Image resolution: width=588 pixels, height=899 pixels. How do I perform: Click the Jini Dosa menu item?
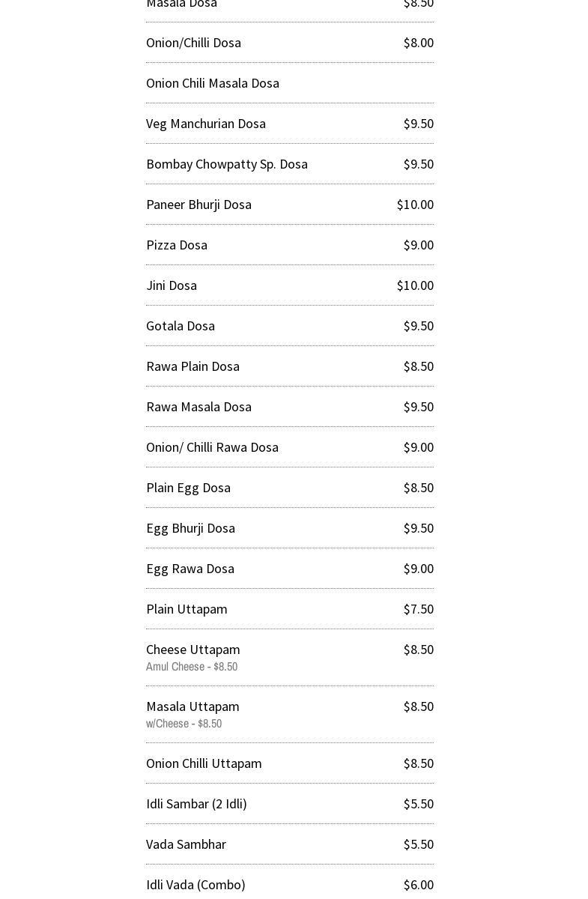coord(172,285)
